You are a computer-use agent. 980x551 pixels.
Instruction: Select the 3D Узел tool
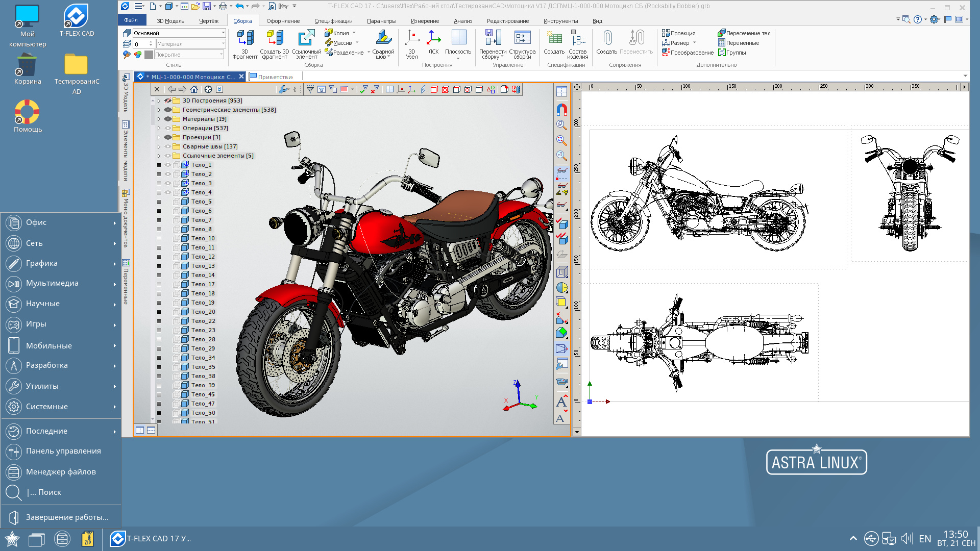point(412,38)
